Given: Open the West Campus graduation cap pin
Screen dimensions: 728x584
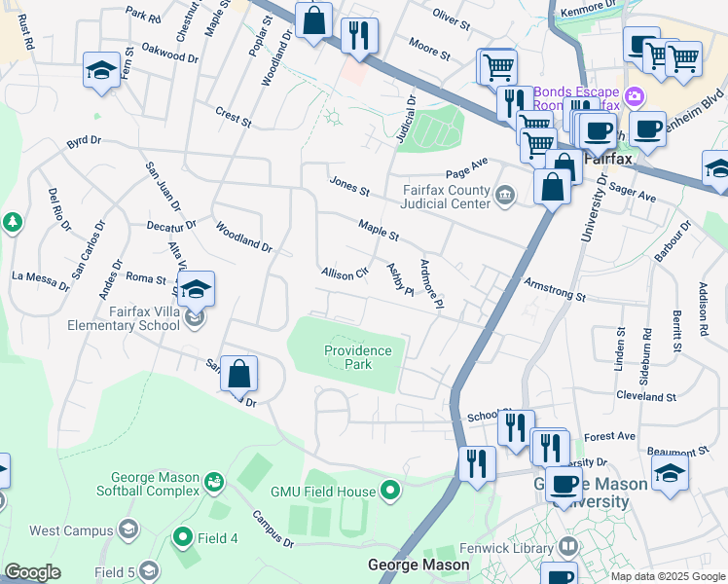Looking at the screenshot, I should pyautogui.click(x=127, y=530).
